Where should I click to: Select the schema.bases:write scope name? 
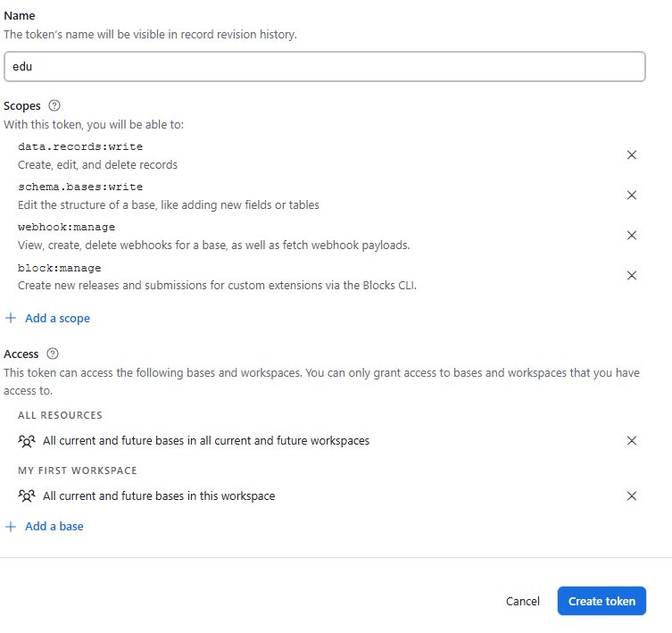tap(80, 187)
